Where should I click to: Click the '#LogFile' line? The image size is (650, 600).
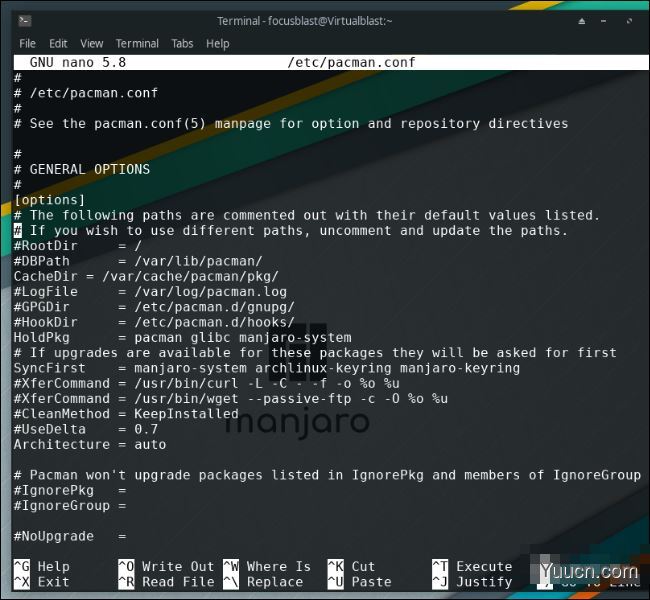[150, 292]
